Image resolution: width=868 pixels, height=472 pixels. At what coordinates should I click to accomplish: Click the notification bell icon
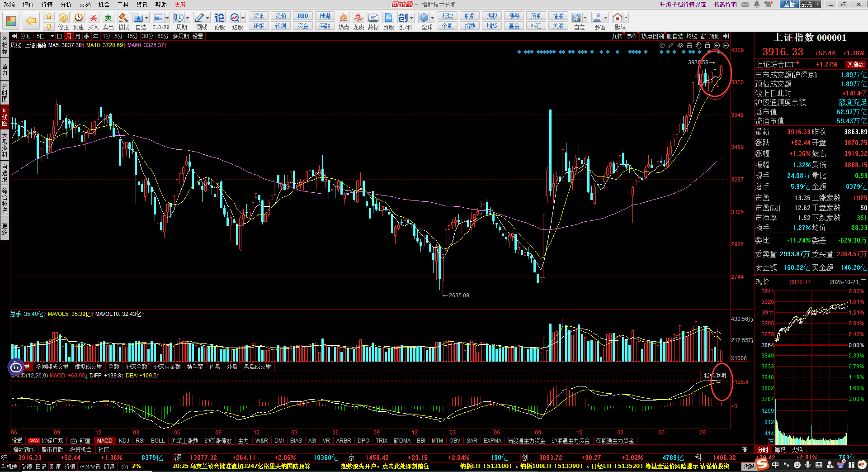[757, 5]
